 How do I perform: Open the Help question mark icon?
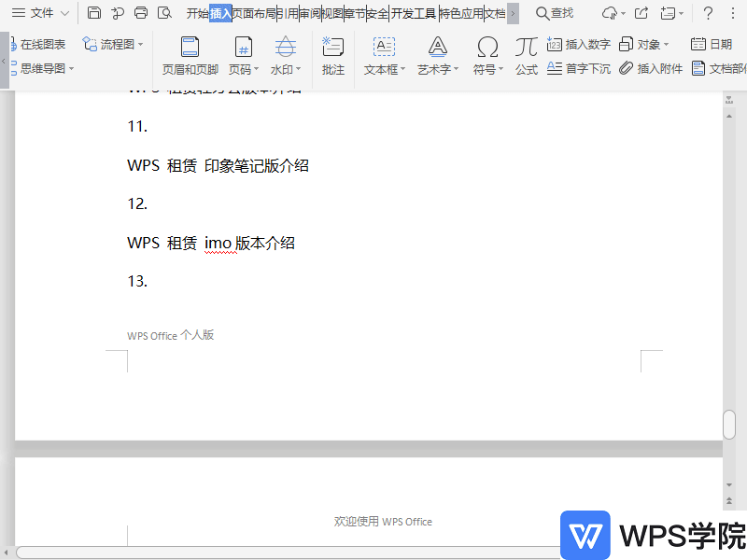(708, 13)
